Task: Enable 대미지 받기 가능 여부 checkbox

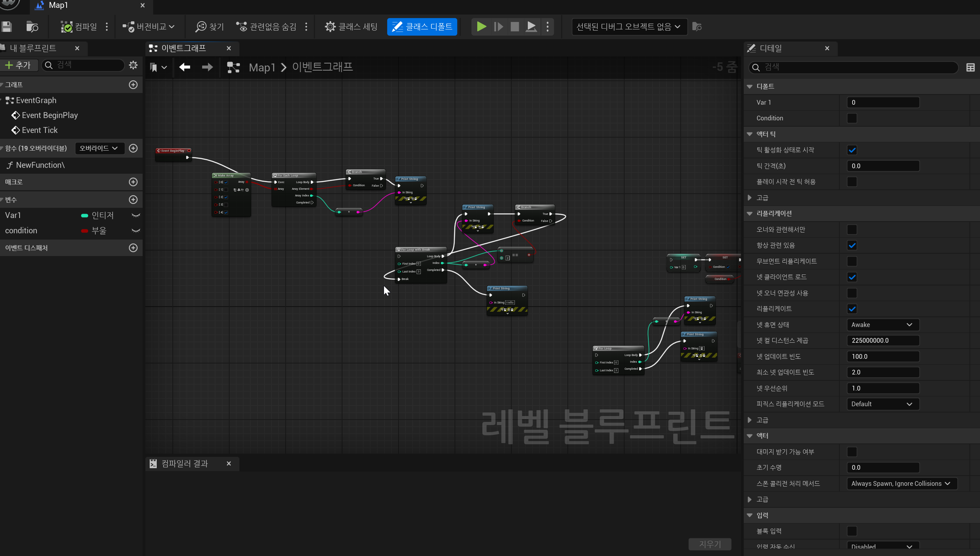Action: tap(852, 452)
